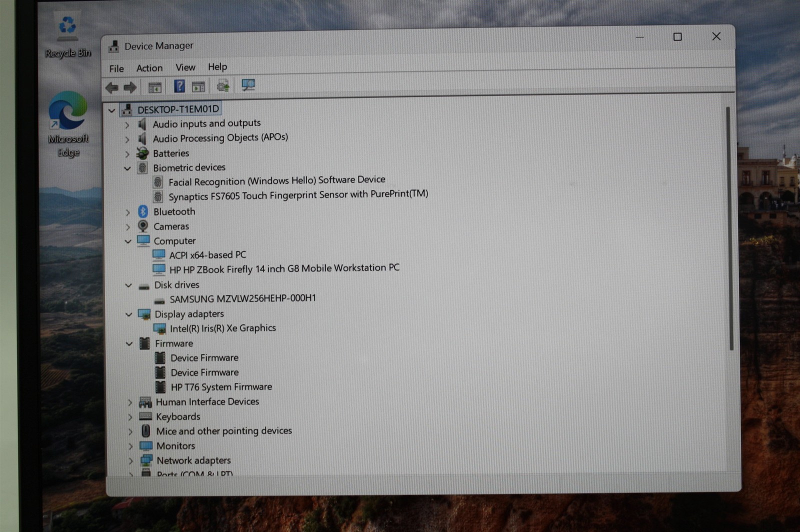Screen dimensions: 800x532
Task: Select Synaptics FS7605 Touch Fingerprint Sensor
Action: pos(298,195)
